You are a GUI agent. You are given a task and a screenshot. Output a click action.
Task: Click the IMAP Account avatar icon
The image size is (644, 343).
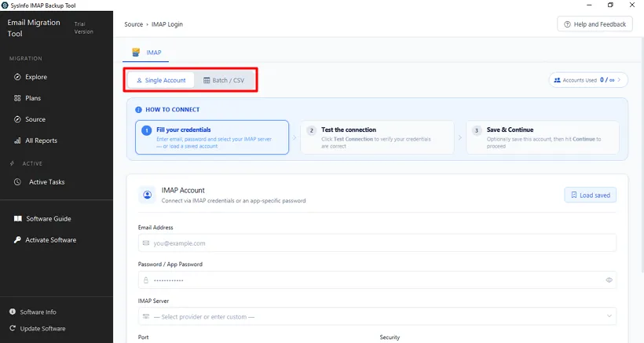147,195
